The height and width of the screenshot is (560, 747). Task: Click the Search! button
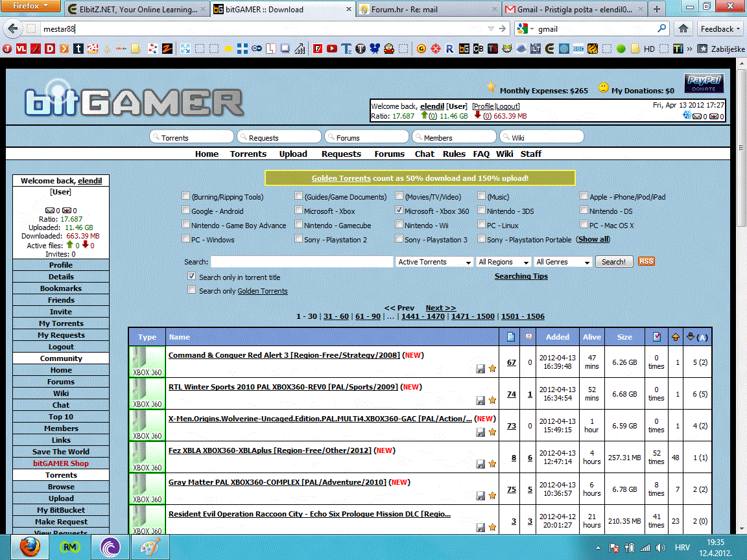click(x=613, y=262)
